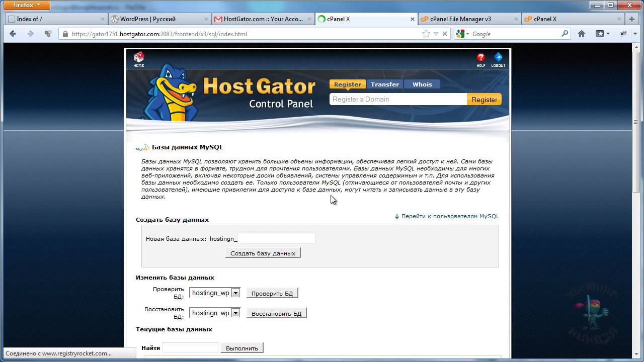Viewport: 644px width, 362px height.
Task: Click the "Найти" search input field
Action: 190,347
